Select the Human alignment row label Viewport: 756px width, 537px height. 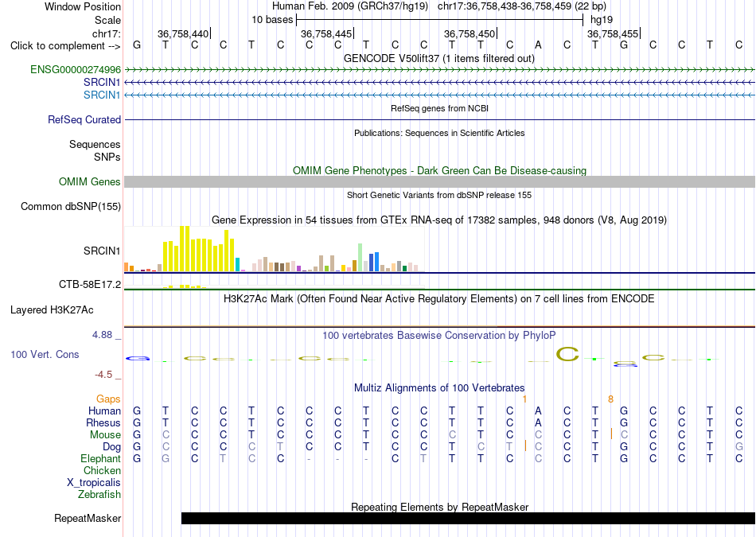pyautogui.click(x=104, y=411)
